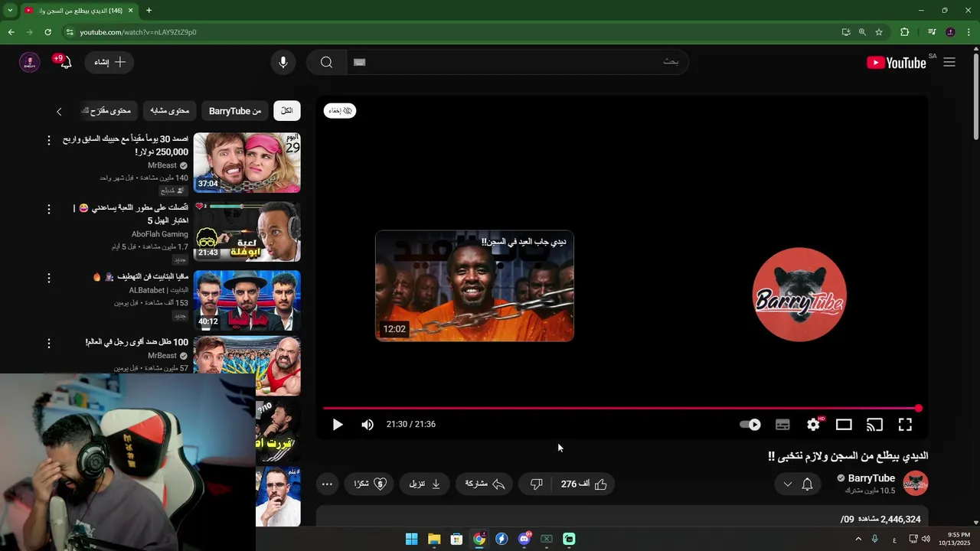
Task: Click the MrBeast channel name under 250,000 video
Action: pyautogui.click(x=162, y=165)
